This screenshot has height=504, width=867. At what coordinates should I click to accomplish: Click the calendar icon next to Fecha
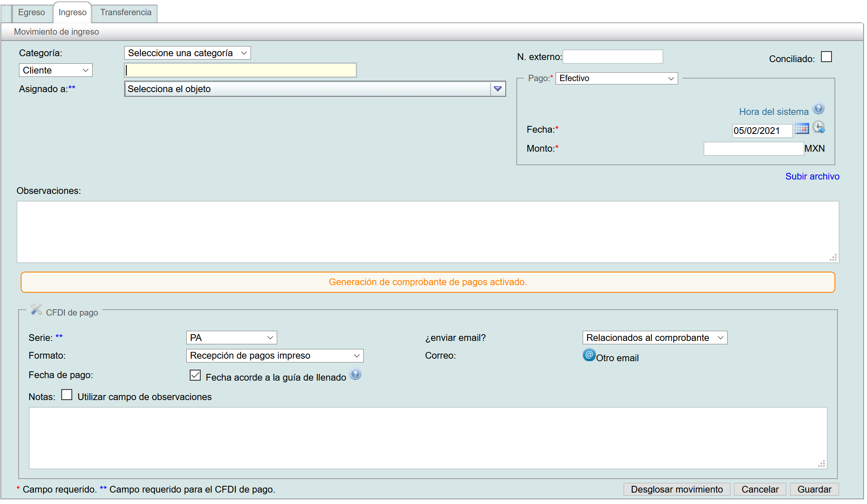[801, 128]
